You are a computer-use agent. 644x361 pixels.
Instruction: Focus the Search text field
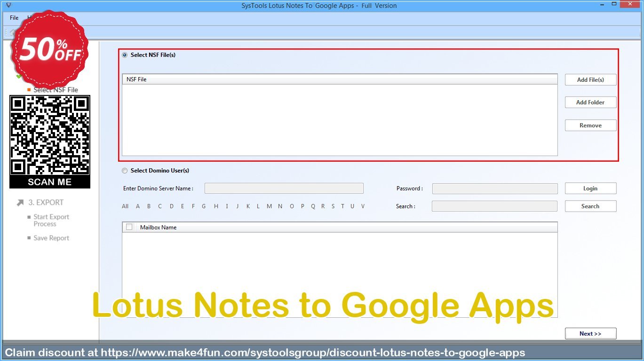pos(494,206)
